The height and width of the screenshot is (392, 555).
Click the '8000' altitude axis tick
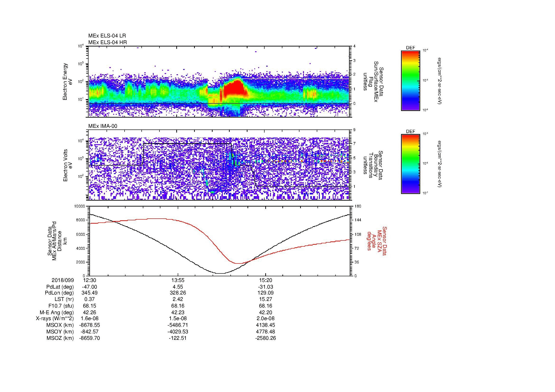[x=81, y=220]
